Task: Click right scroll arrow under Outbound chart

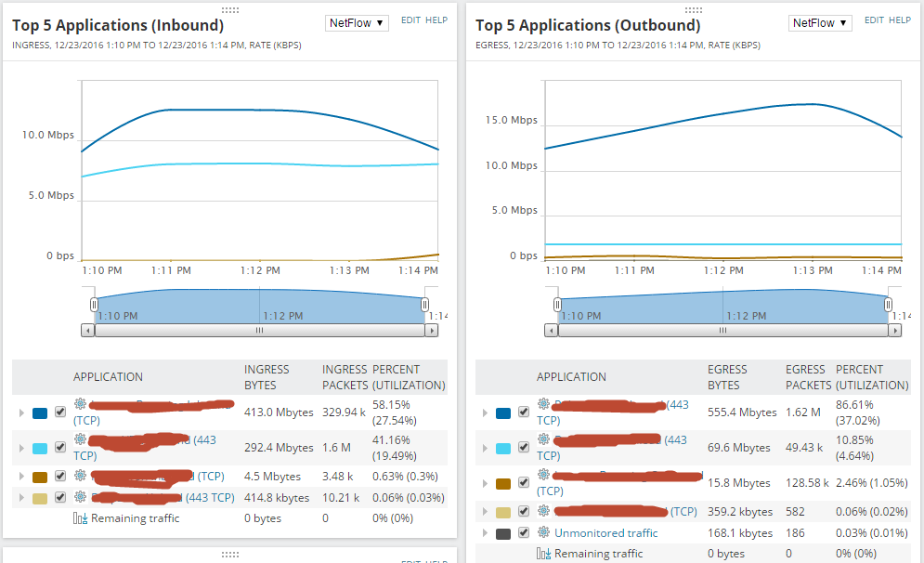Action: coord(894,331)
